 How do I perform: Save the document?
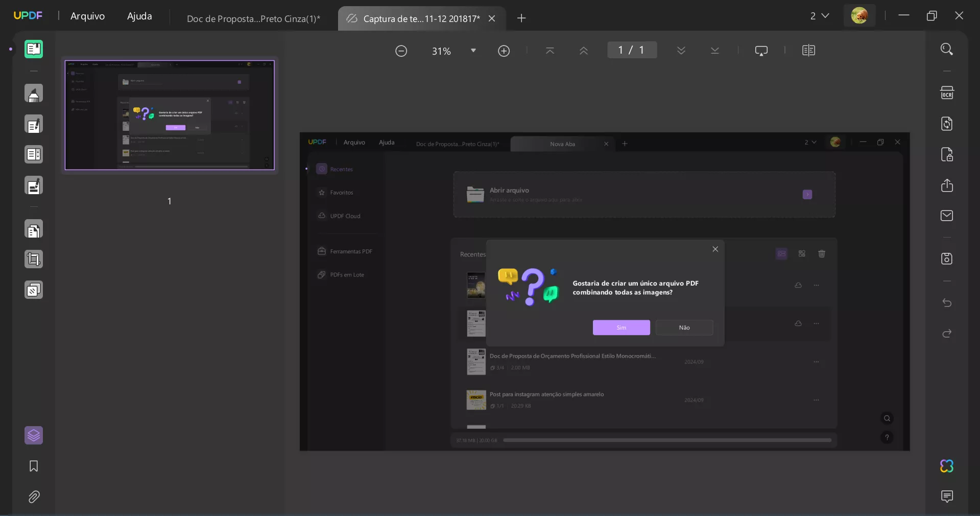pyautogui.click(x=946, y=259)
